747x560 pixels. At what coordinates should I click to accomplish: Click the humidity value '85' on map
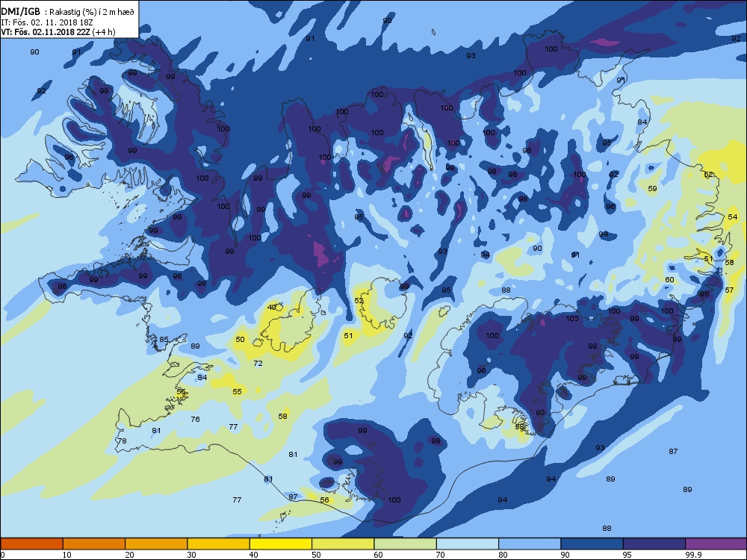164,340
